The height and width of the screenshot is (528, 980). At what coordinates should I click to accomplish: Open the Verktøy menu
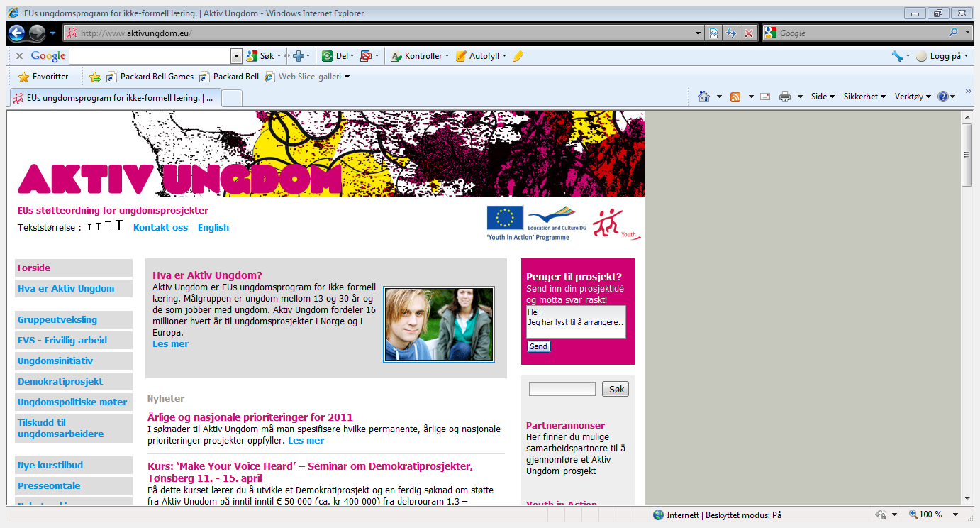pyautogui.click(x=913, y=97)
